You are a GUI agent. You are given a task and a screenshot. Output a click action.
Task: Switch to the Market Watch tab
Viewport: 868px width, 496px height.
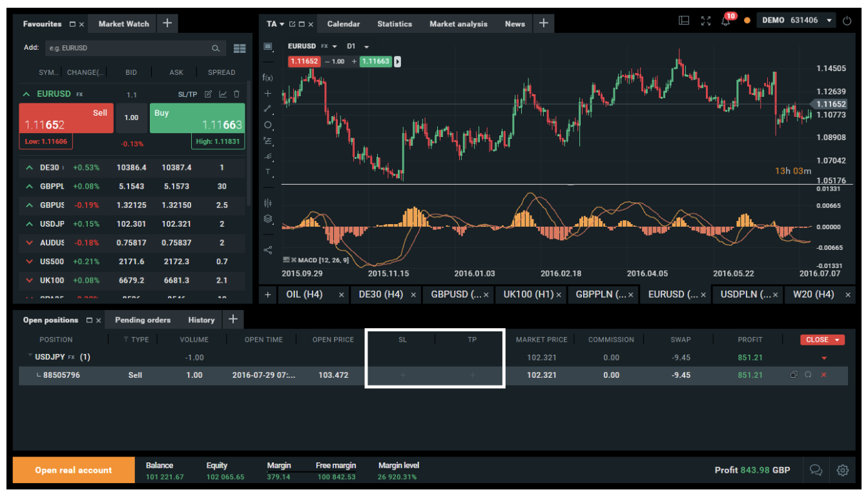coord(124,24)
